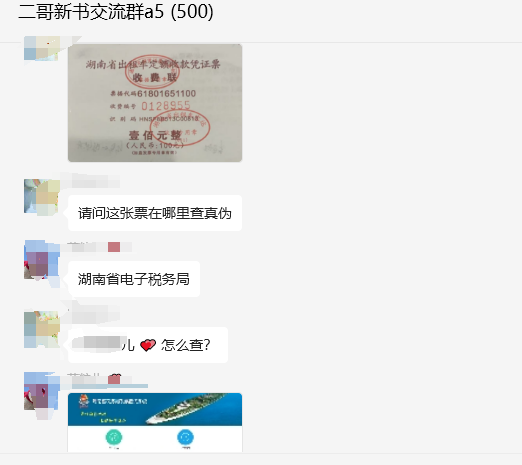This screenshot has height=465, width=522.
Task: Open avatar beside 湖南省电子税务局 message
Action: point(42,261)
